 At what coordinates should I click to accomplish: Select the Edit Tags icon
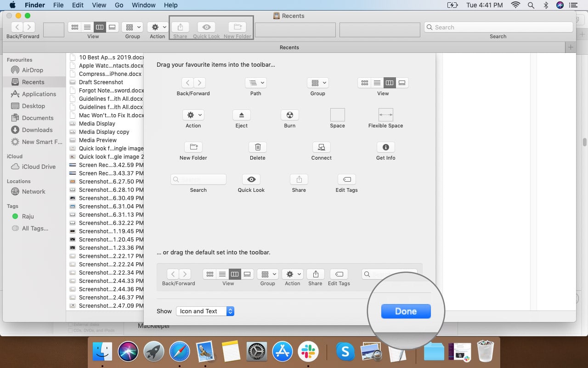346,179
